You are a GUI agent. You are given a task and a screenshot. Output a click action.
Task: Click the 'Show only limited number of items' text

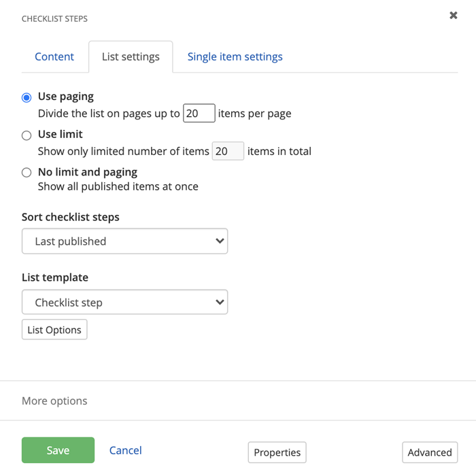[124, 151]
